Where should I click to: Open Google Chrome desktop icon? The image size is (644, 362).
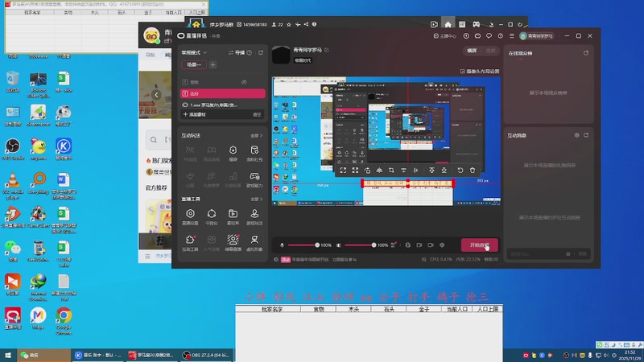pyautogui.click(x=64, y=321)
